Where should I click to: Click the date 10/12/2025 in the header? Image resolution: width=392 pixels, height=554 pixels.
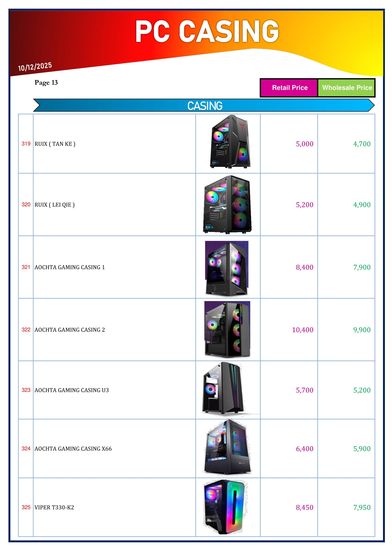tap(35, 66)
